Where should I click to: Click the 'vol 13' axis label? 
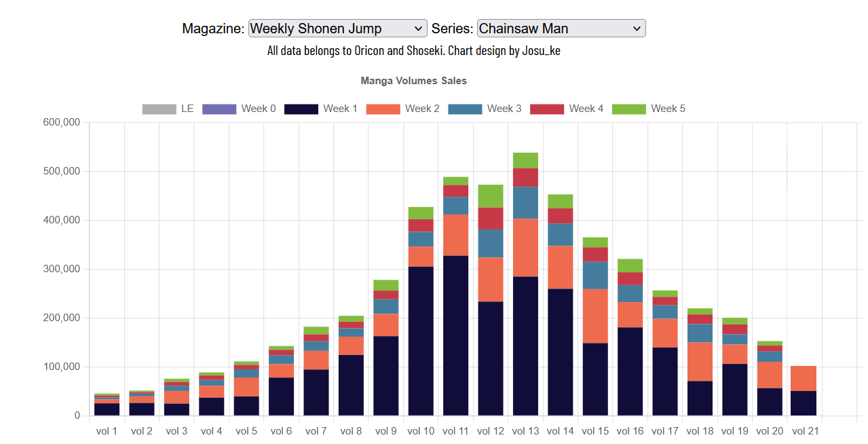pyautogui.click(x=525, y=431)
